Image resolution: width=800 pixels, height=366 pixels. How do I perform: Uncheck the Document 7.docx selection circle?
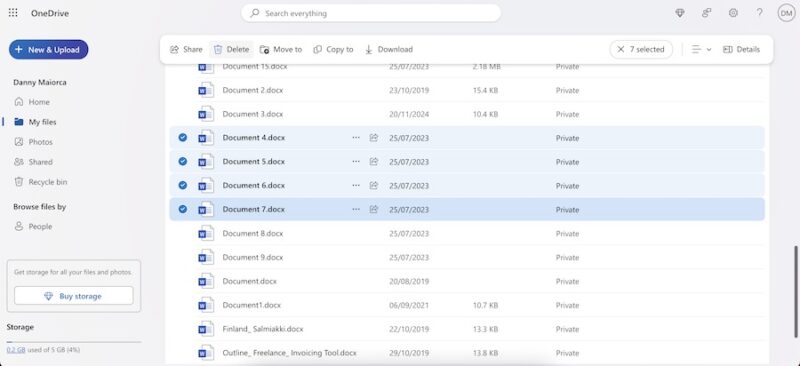[183, 209]
